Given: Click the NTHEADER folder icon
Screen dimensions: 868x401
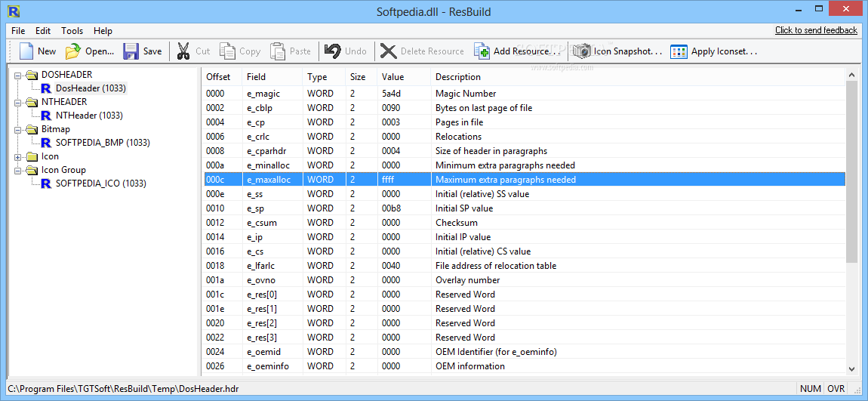Looking at the screenshot, I should (32, 102).
